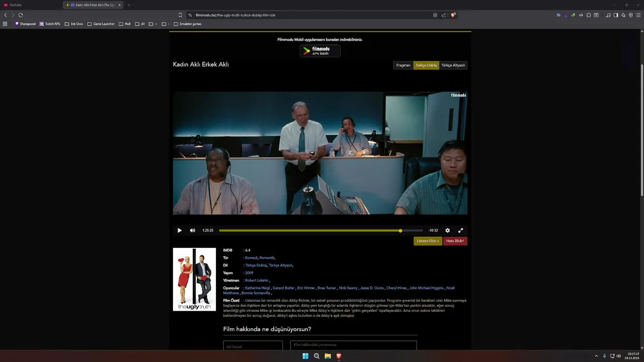Switch to the Fragman tab
This screenshot has height=362, width=644.
[x=404, y=65]
